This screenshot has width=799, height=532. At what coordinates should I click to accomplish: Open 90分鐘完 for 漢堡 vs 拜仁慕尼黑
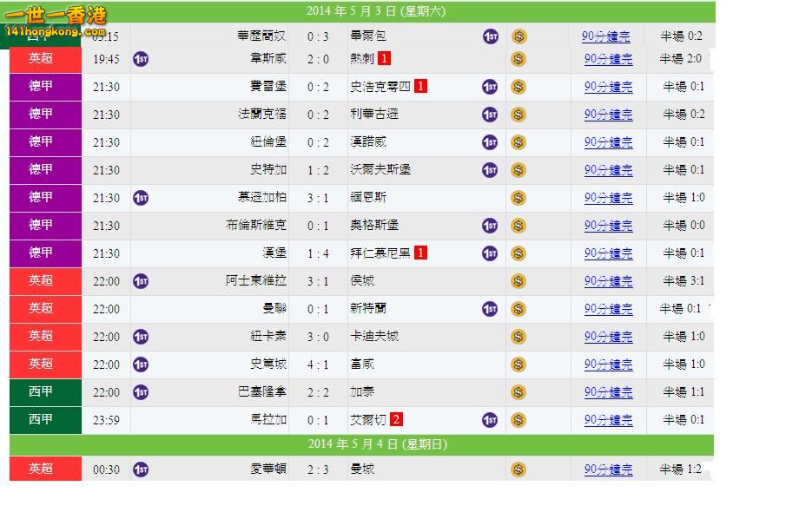click(609, 253)
